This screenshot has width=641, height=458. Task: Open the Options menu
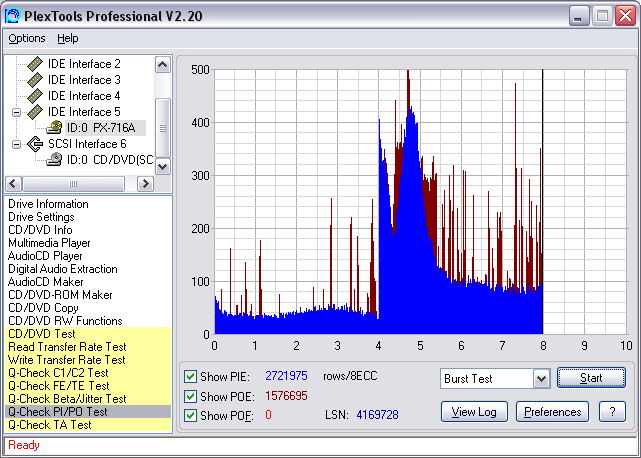[x=27, y=38]
